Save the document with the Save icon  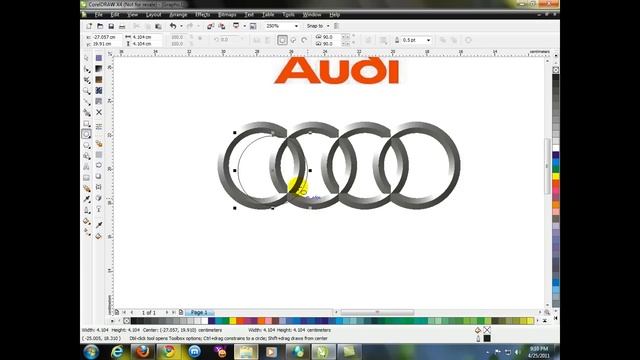(111, 26)
